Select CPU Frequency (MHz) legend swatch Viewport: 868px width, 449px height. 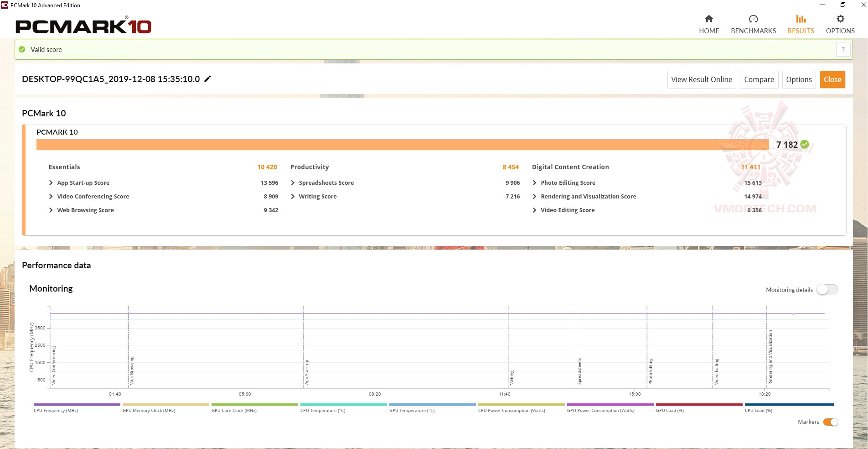[x=77, y=404]
